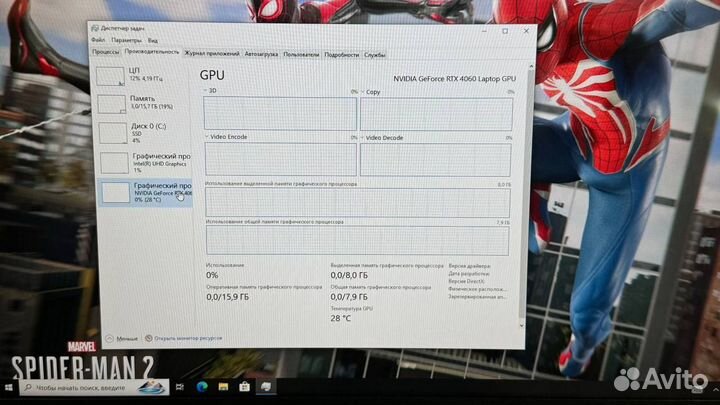Select the Intel UHD Graphics entry
Viewport: 720px width, 405px height.
click(x=145, y=163)
